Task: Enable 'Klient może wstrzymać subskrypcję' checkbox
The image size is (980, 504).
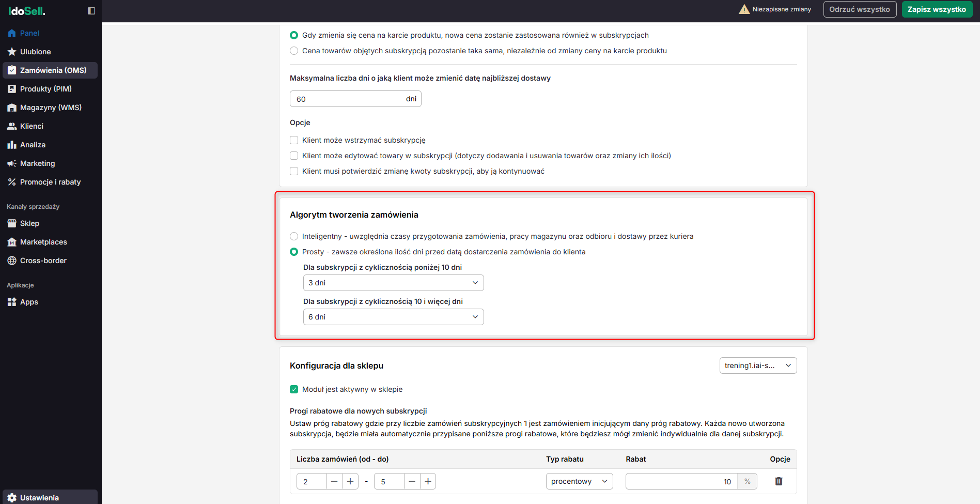Action: (x=294, y=140)
